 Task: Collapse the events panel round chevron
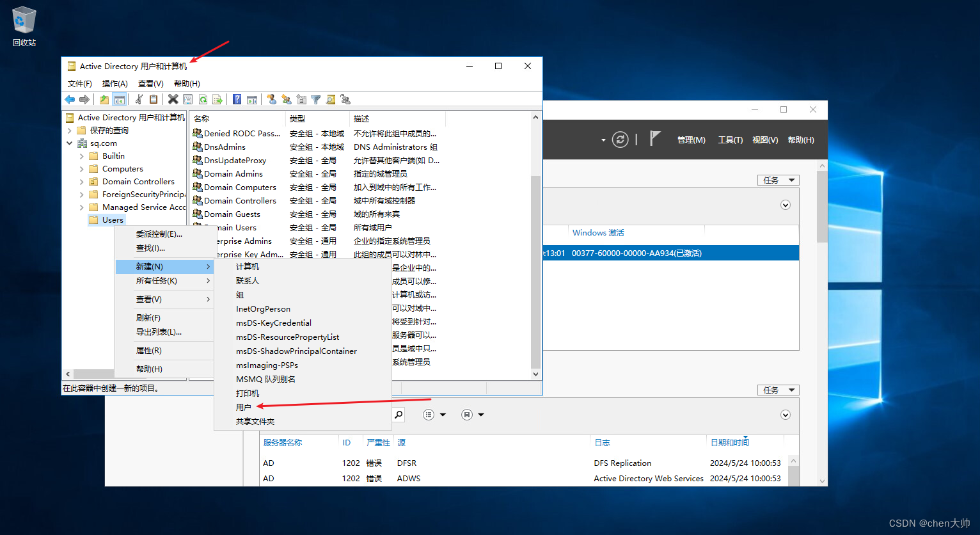pyautogui.click(x=786, y=415)
